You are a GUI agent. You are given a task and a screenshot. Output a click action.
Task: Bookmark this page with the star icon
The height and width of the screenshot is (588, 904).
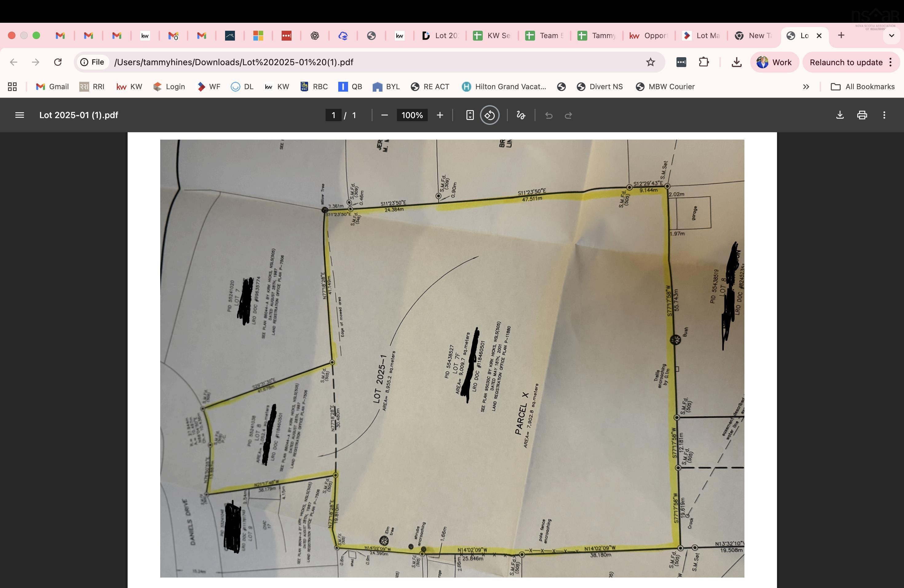click(x=650, y=62)
